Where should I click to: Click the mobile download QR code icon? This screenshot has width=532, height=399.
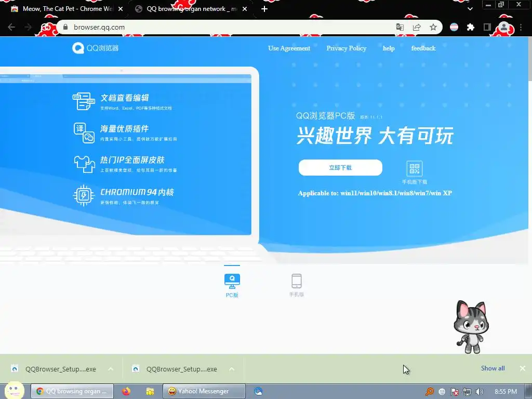tap(414, 169)
